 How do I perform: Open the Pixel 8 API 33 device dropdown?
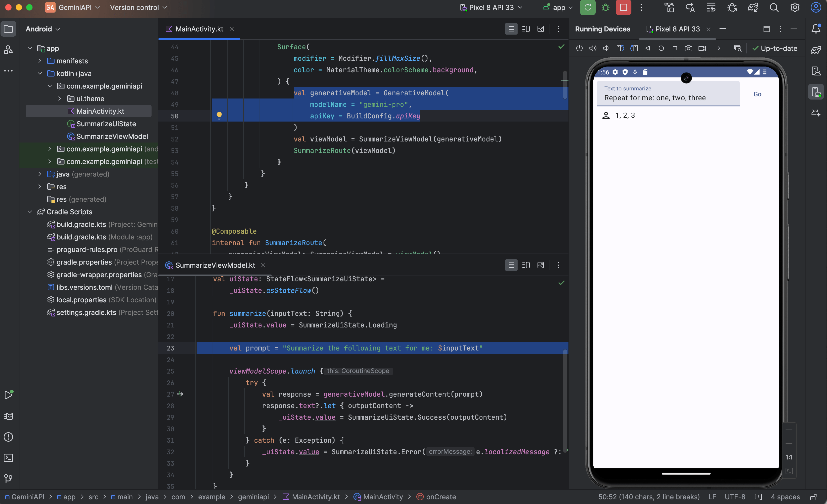point(491,8)
